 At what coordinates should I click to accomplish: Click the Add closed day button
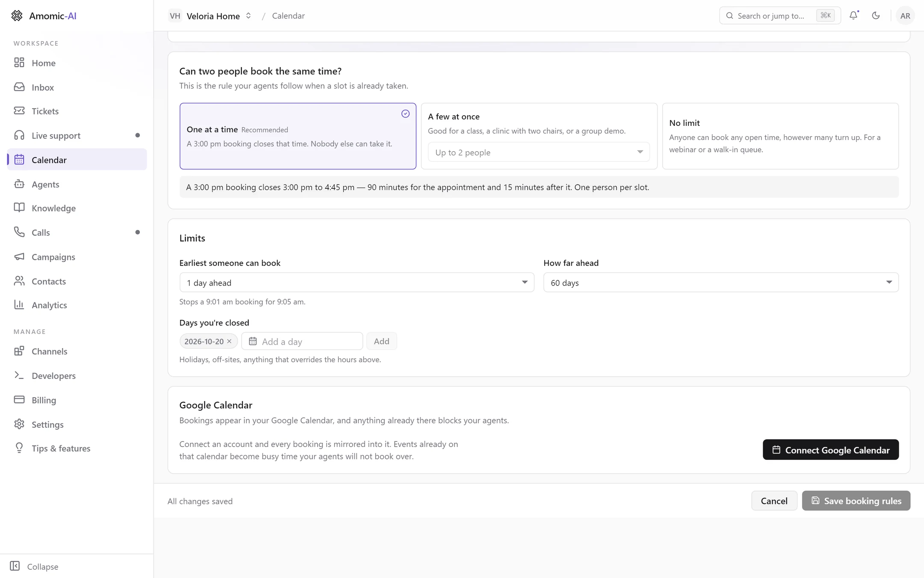pos(381,341)
